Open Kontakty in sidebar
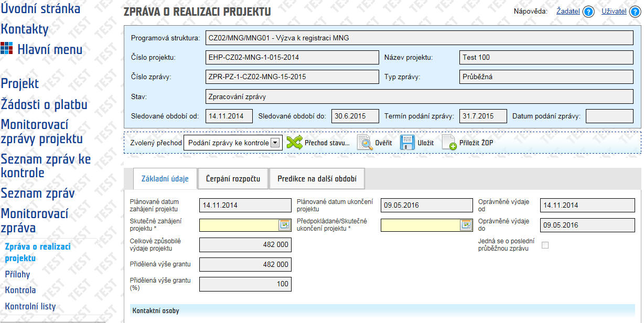 point(25,29)
